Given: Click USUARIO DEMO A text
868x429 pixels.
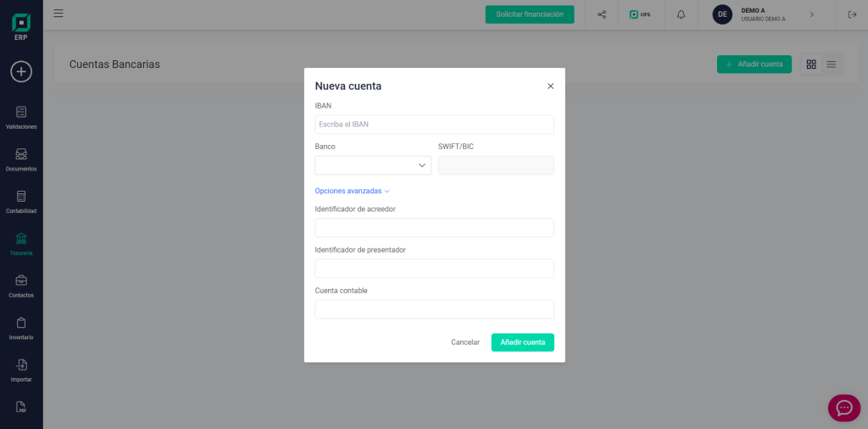Looking at the screenshot, I should coord(763,19).
